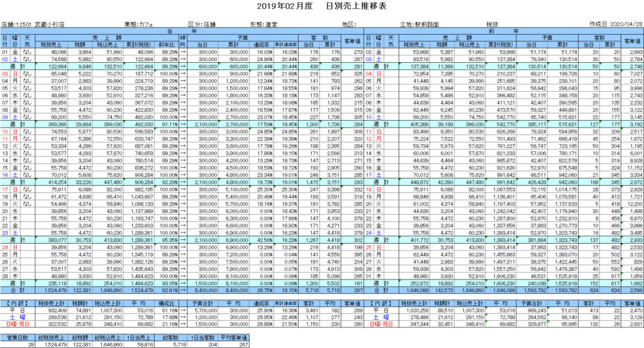This screenshot has height=348, width=644.
Task: Select the previous-year tax cell 5,387
Action: [x=447, y=52]
